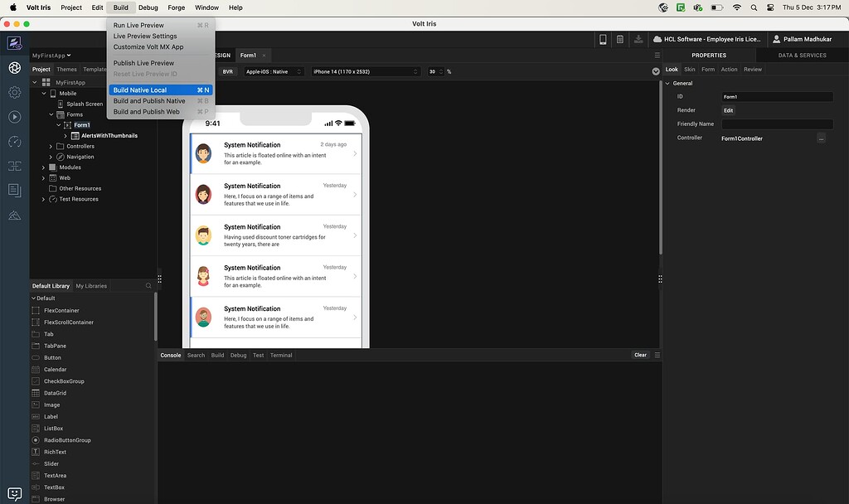849x504 pixels.
Task: Select Publish Live Preview menu item
Action: (x=161, y=63)
